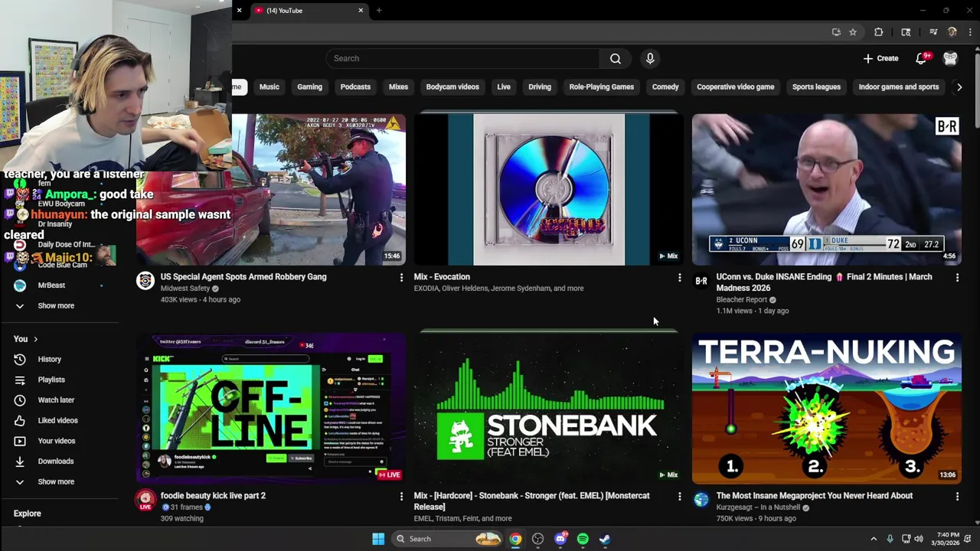The height and width of the screenshot is (551, 980).
Task: Open the Mix - Evocation CD thumbnail
Action: tap(549, 189)
